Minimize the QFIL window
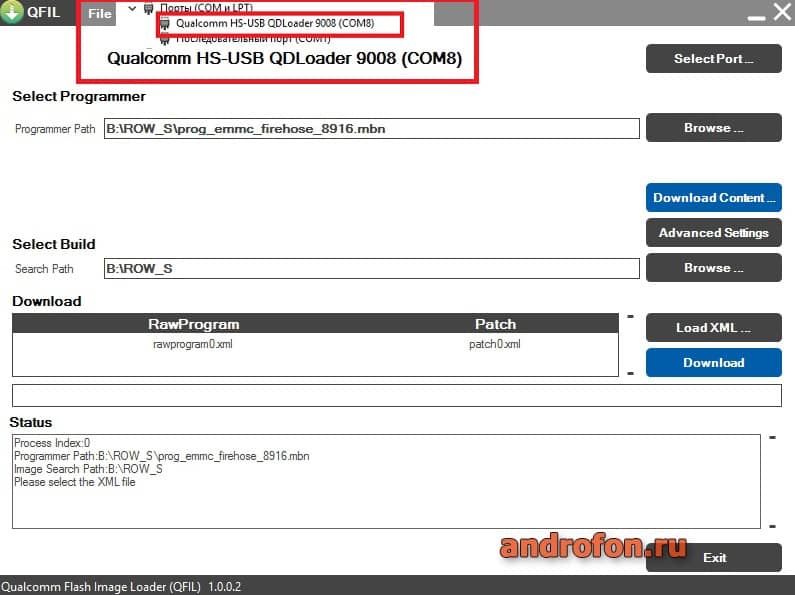 [x=756, y=17]
